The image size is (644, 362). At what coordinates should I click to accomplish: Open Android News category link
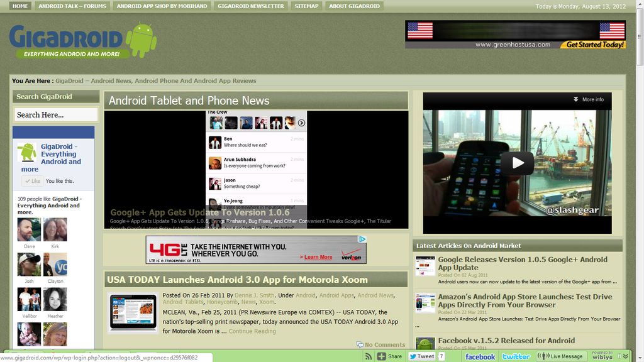pos(375,295)
